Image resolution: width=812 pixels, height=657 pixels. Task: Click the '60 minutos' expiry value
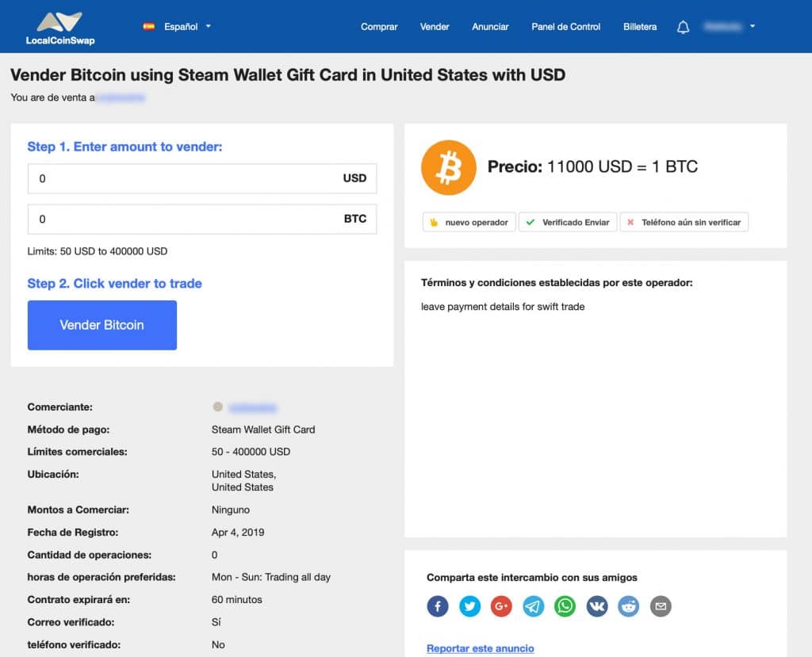[236, 599]
